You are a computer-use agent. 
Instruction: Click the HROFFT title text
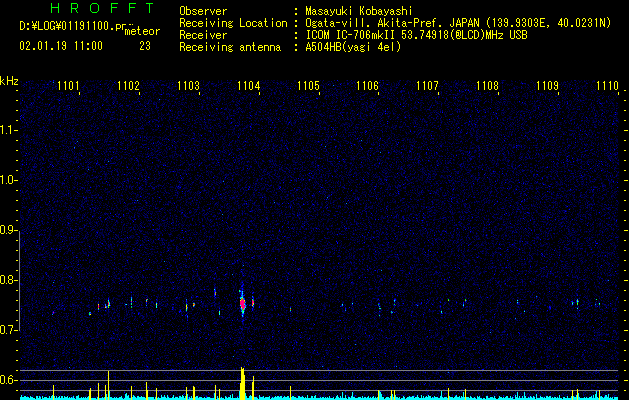102,8
